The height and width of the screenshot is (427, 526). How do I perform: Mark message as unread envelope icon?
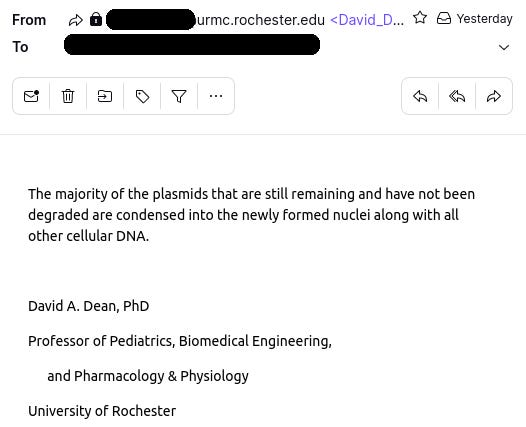point(31,96)
